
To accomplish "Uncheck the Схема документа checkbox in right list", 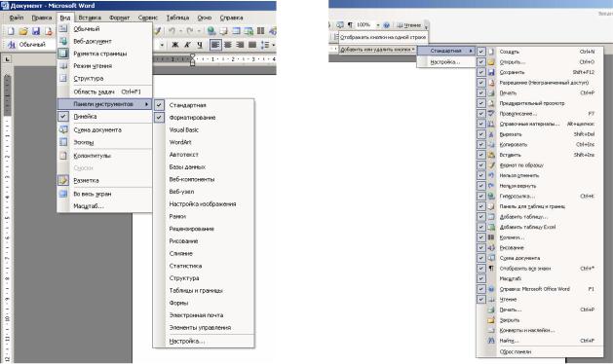I will (481, 258).
